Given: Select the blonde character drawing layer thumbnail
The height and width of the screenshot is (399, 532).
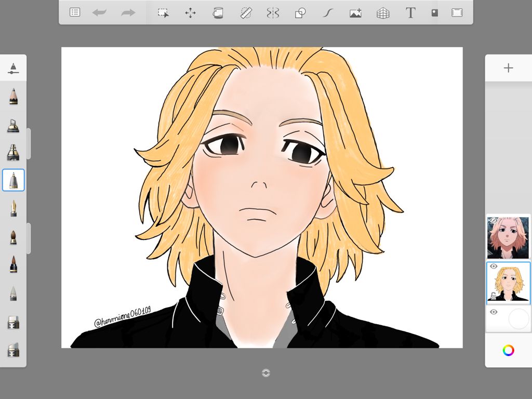Looking at the screenshot, I should coord(508,283).
